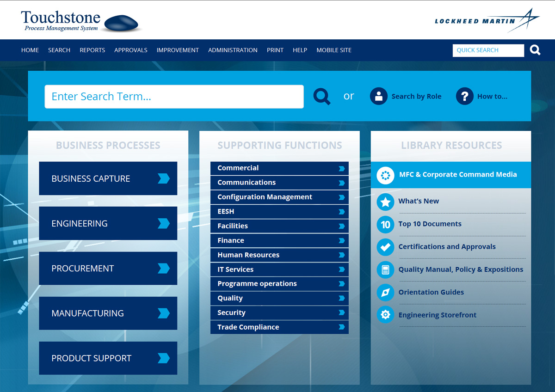Click the Orientation Guides compass icon
Screen dimensions: 555x392
coord(385,292)
